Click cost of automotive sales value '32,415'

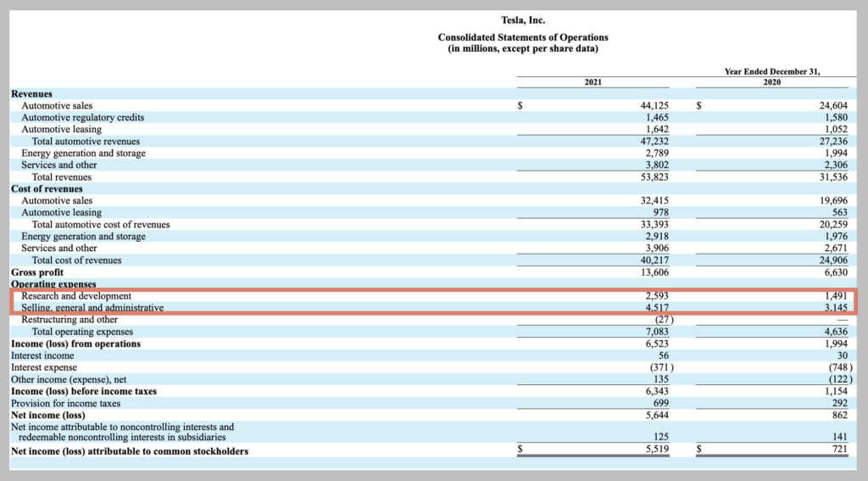click(x=654, y=200)
